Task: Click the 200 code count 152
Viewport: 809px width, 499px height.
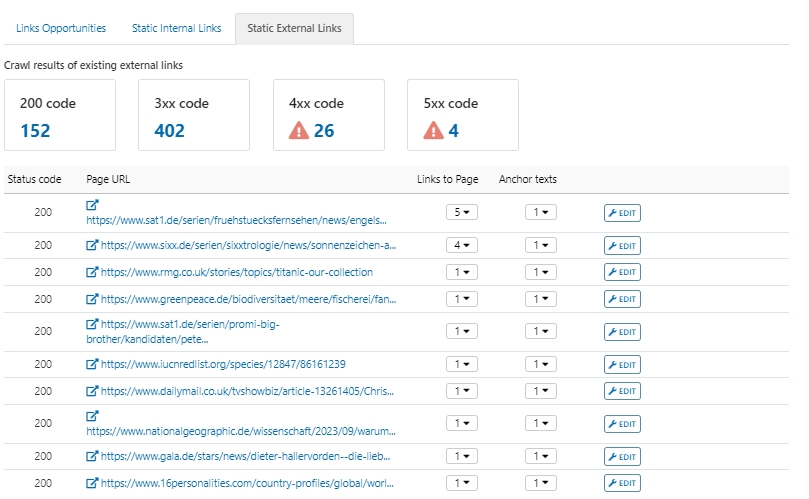Action: click(35, 131)
